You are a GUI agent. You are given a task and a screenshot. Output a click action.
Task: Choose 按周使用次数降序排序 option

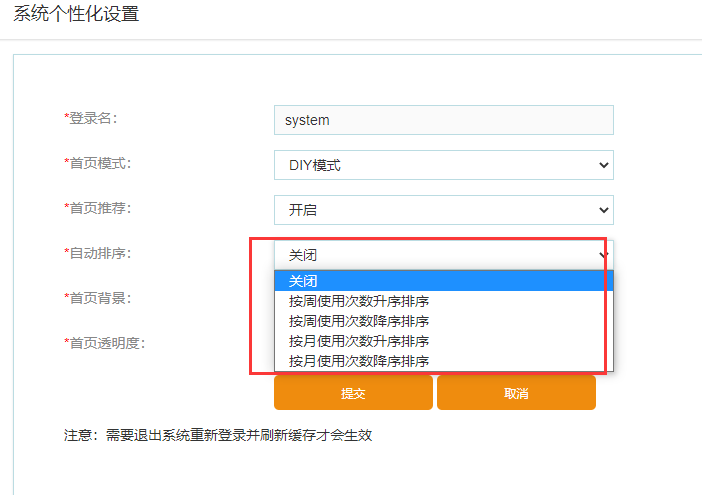point(444,321)
